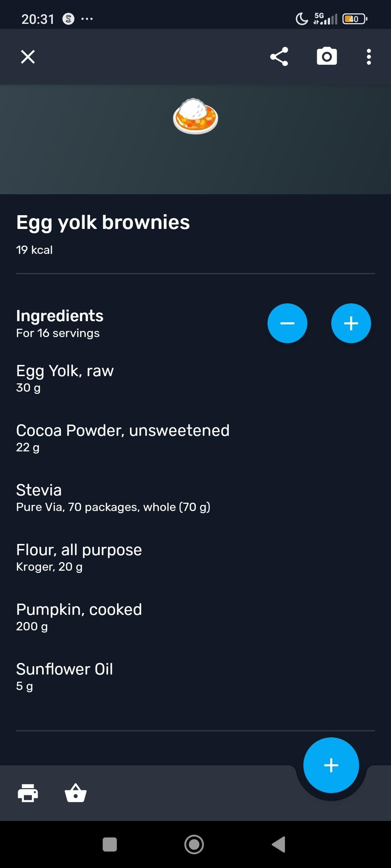Open the Pumpkin, cooked ingredient

(79, 617)
